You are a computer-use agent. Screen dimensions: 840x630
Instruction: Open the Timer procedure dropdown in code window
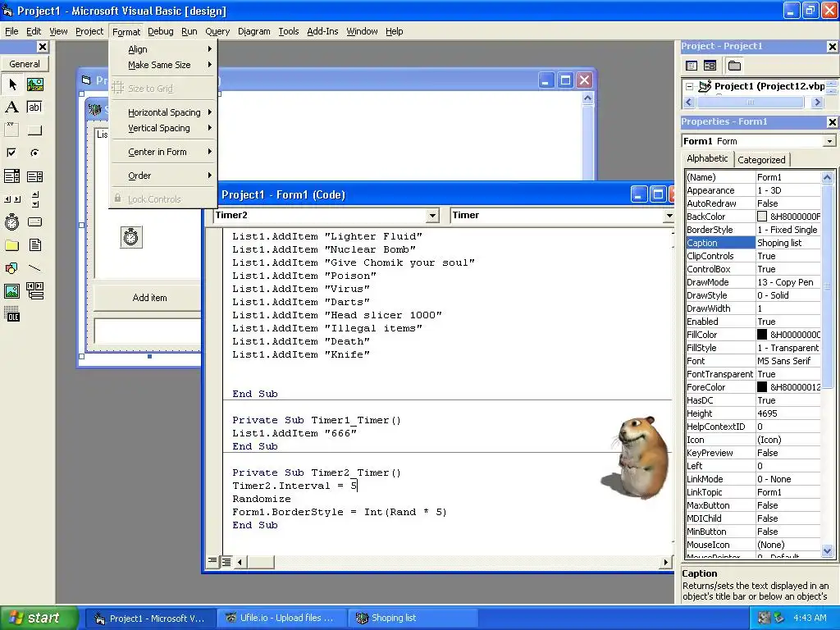coord(669,216)
